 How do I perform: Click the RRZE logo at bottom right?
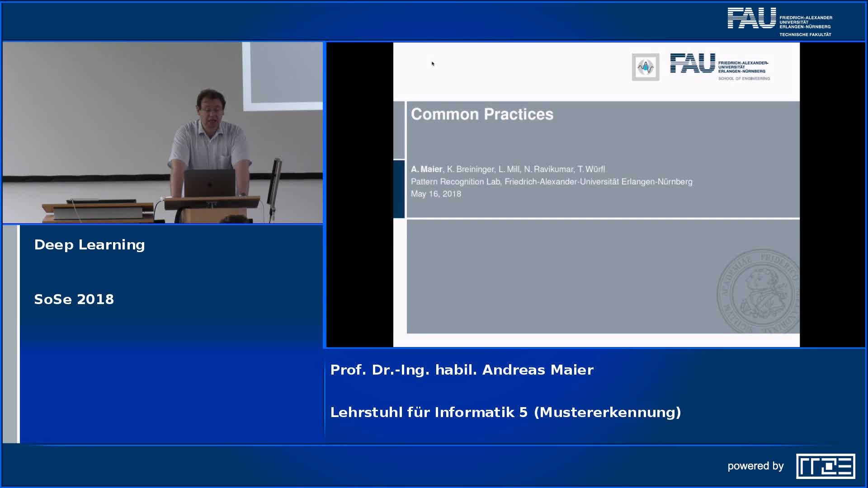coord(826,466)
